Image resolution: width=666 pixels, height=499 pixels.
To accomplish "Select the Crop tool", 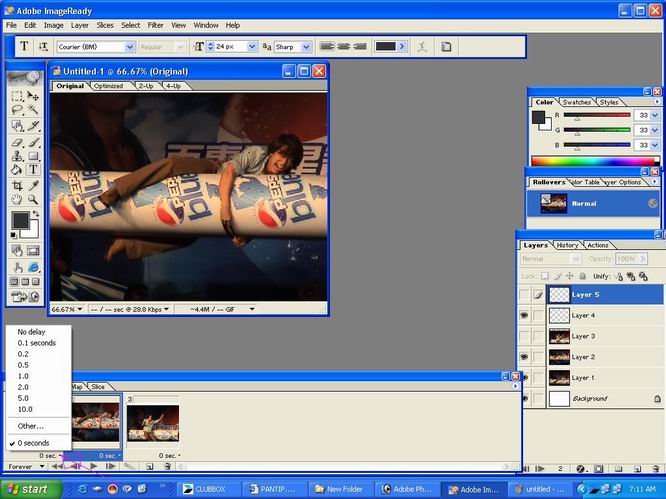I will click(x=17, y=185).
